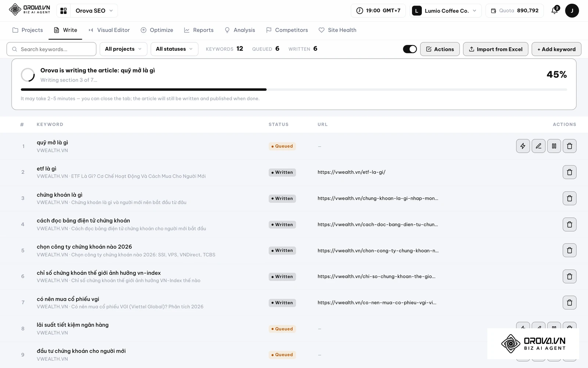Go to the Projects tab
The image size is (588, 368).
click(x=28, y=30)
